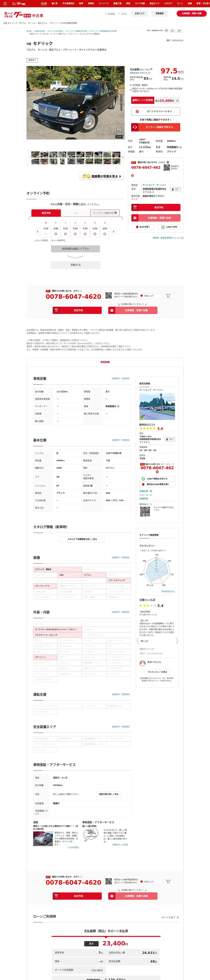Advance to the next main car photo
This screenshot has width=210, height=980.
point(122,102)
